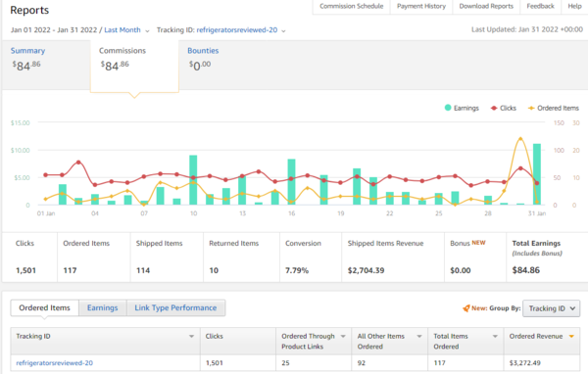Click the Commission Schedule button
The height and width of the screenshot is (374, 588).
tap(352, 6)
